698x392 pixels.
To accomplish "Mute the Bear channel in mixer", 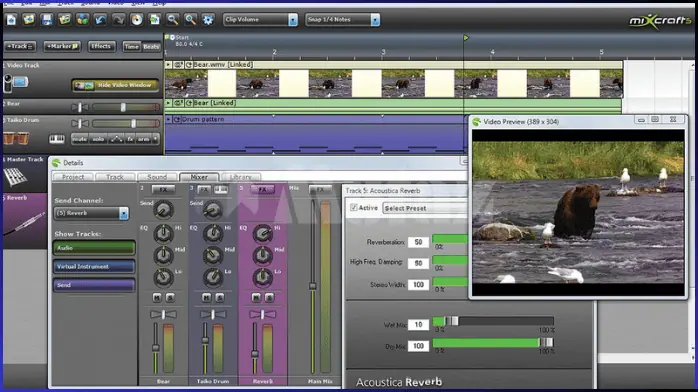I will [157, 297].
